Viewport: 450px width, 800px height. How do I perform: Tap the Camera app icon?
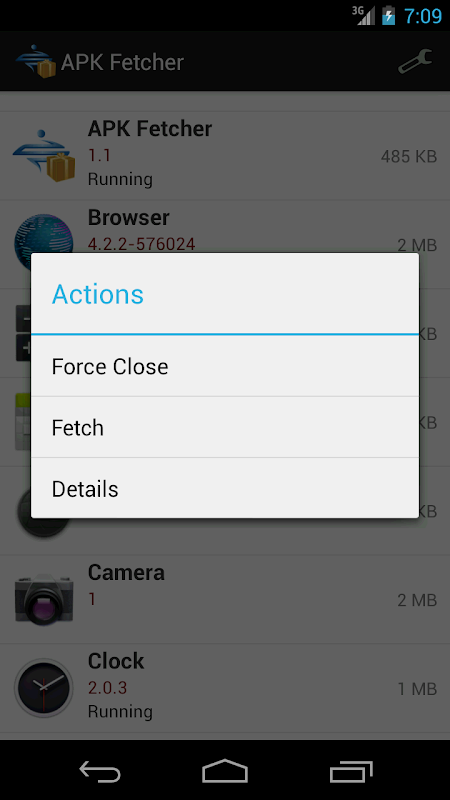(x=44, y=600)
